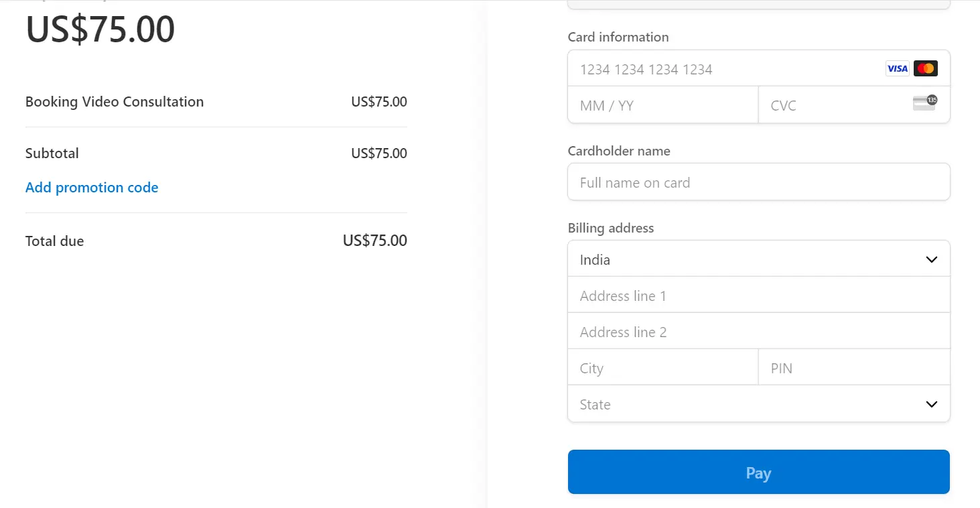This screenshot has width=980, height=508.
Task: Click Add promotion code link
Action: coord(92,188)
